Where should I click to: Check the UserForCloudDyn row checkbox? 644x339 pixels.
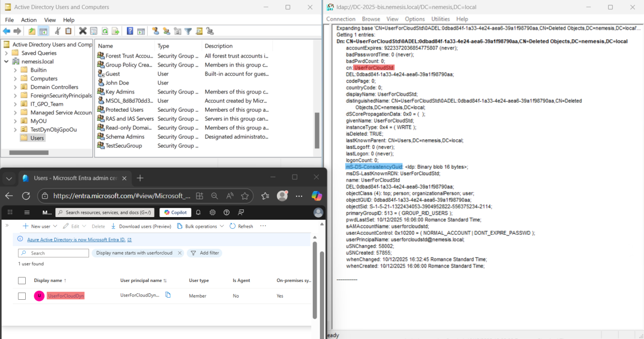[x=22, y=295]
